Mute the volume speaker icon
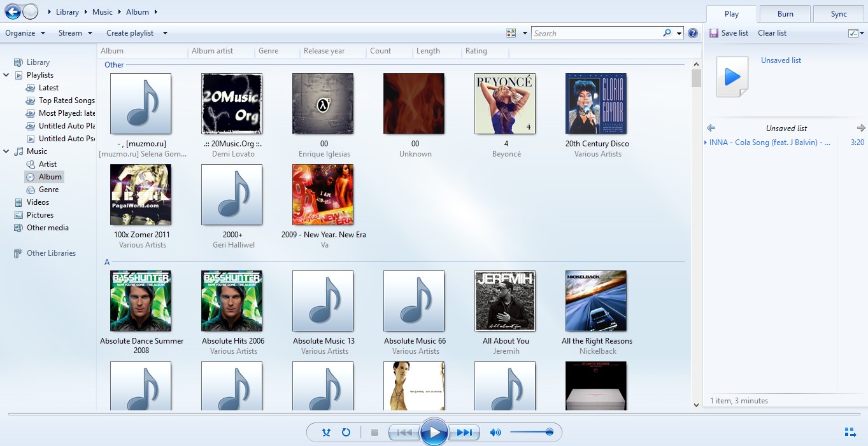The width and height of the screenshot is (868, 446). [495, 433]
